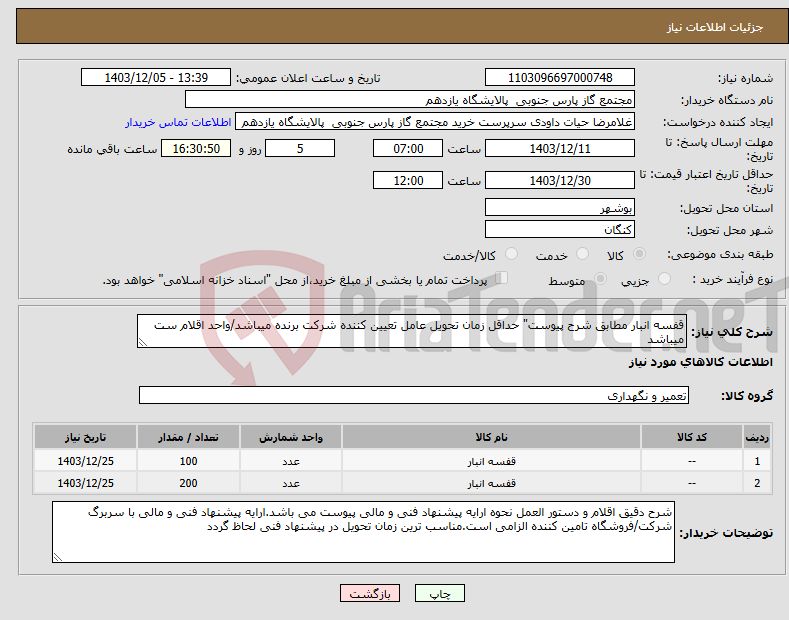Click date 1403/12/25 in row 2
Viewport: 789px width, 620px height.
(x=86, y=483)
